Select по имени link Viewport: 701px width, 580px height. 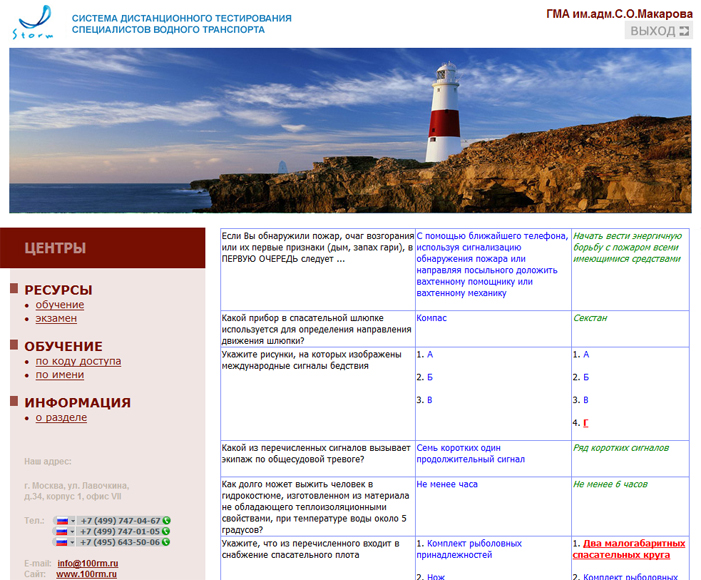click(x=60, y=375)
